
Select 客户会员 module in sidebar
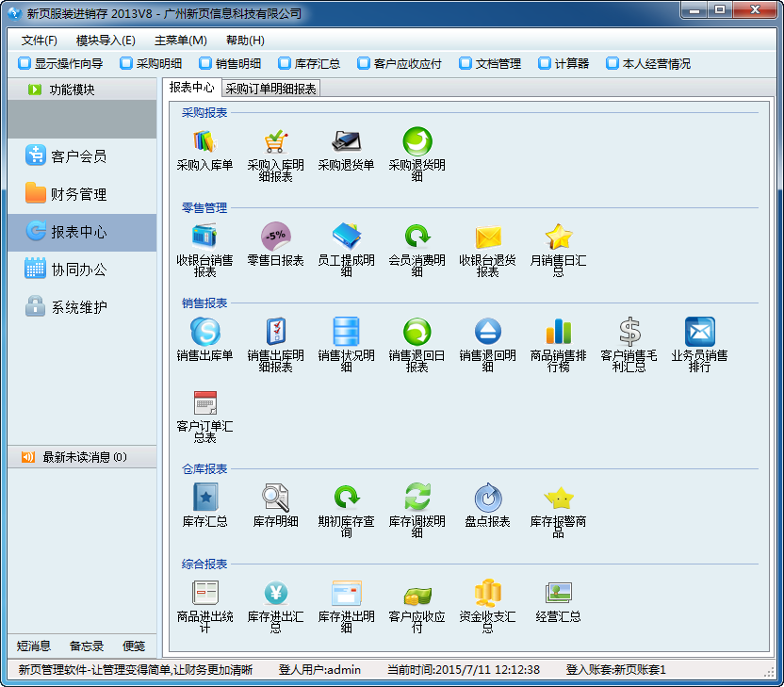[82, 156]
